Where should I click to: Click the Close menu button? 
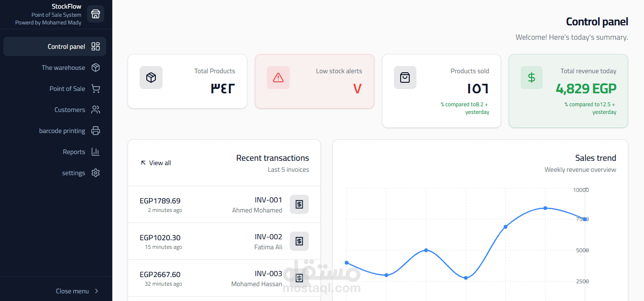click(x=73, y=291)
